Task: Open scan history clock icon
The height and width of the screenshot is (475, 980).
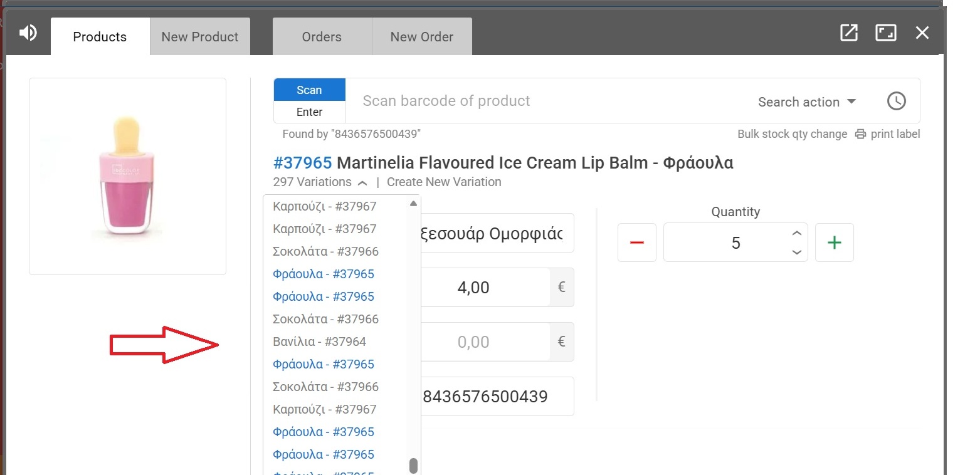Action: pos(896,101)
